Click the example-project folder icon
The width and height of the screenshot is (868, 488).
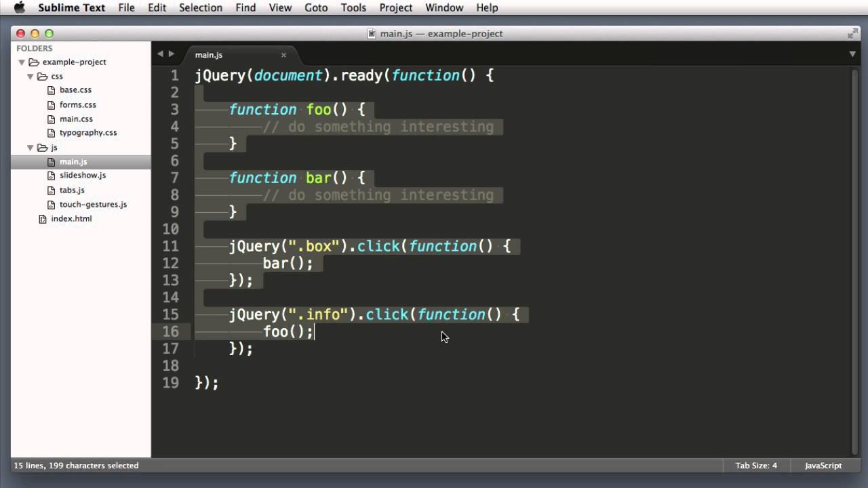[x=34, y=62]
